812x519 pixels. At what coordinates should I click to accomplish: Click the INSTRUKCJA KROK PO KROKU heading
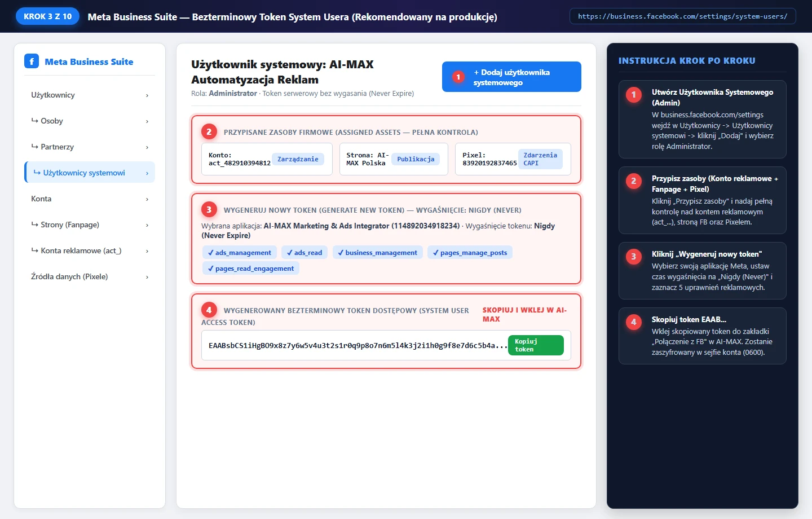click(x=687, y=60)
